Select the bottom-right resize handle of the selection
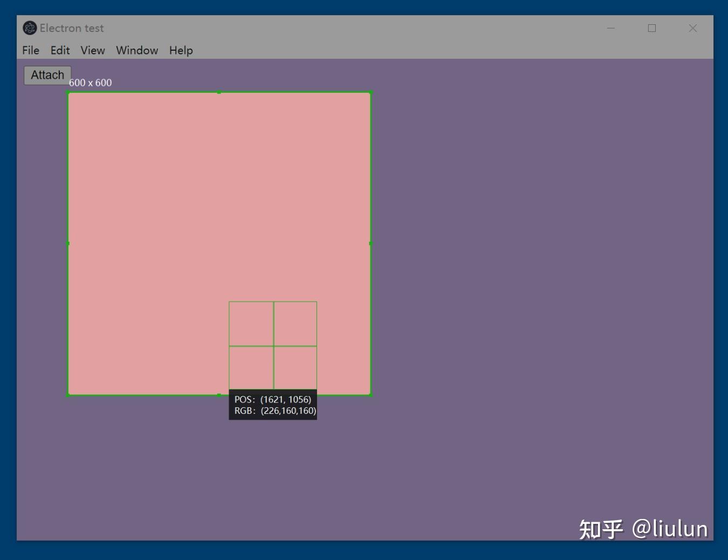The image size is (728, 560). click(369, 394)
